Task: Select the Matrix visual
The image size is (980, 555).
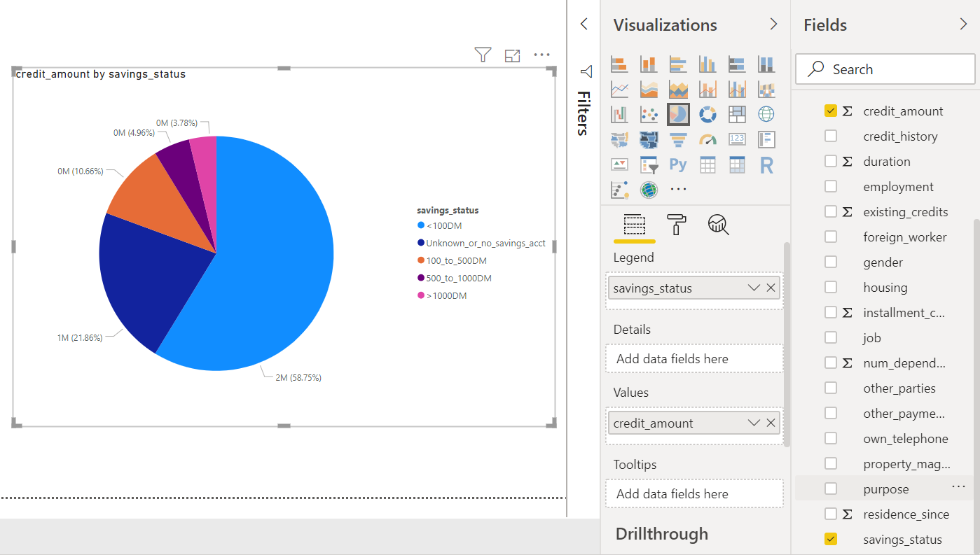Action: coord(737,164)
